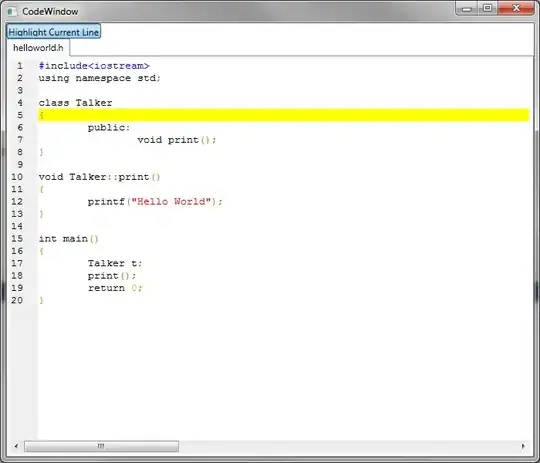Click the horizontal scrollbar right arrow
The width and height of the screenshot is (540, 463).
coord(523,446)
